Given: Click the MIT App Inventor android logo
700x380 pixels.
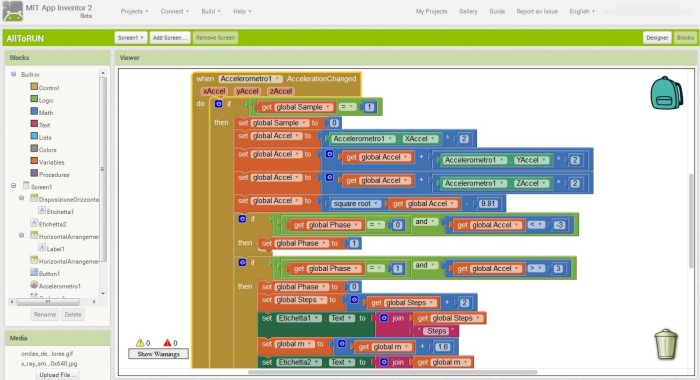Looking at the screenshot, I should click(x=12, y=11).
